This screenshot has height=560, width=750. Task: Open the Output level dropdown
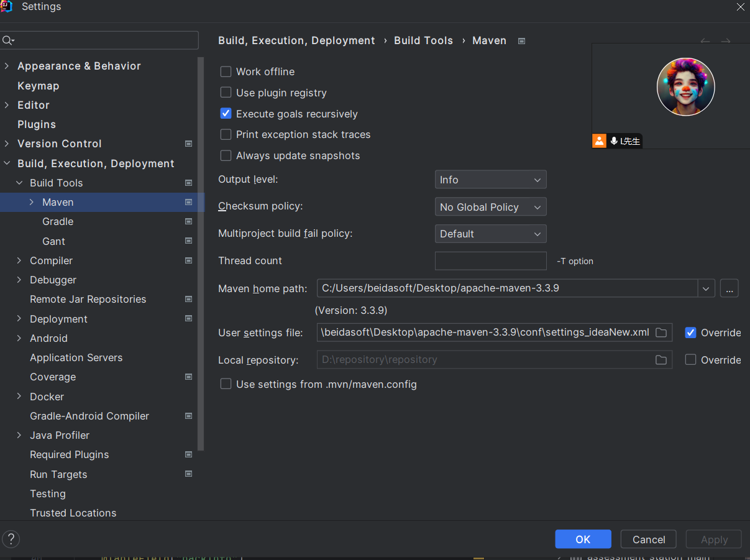point(490,180)
